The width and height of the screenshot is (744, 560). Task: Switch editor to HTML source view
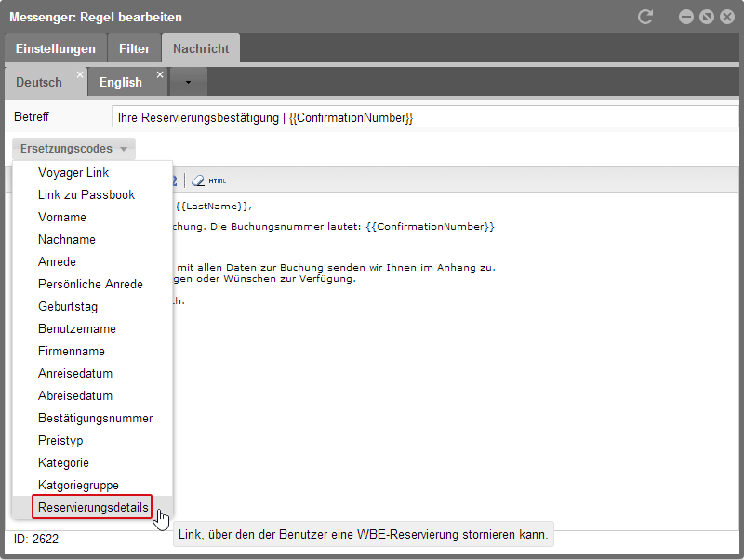[x=217, y=180]
